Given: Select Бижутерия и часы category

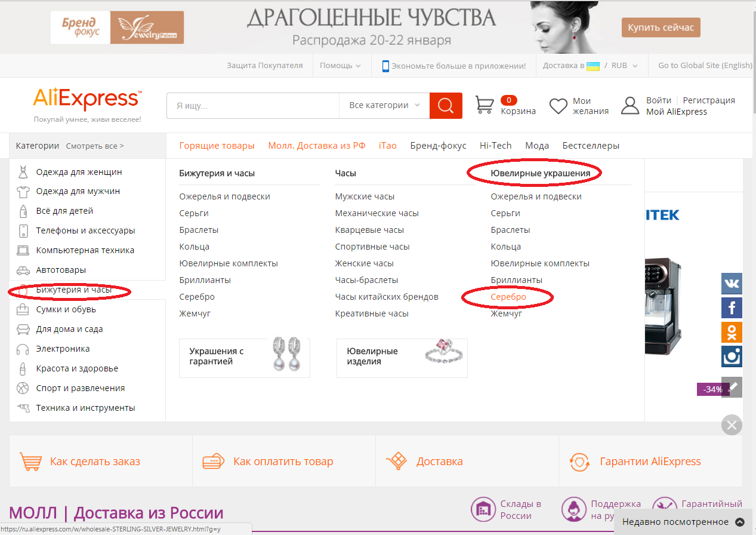Looking at the screenshot, I should coord(73,290).
